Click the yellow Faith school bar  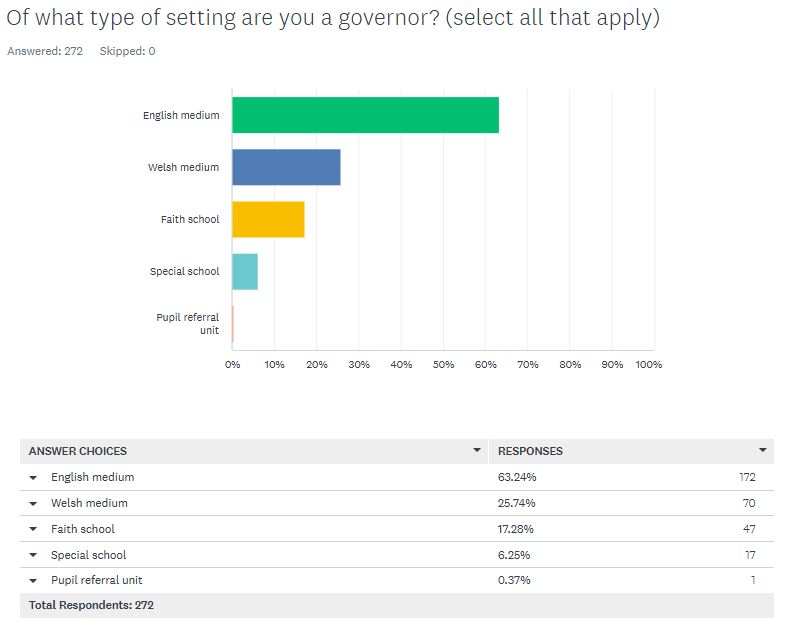pos(268,219)
